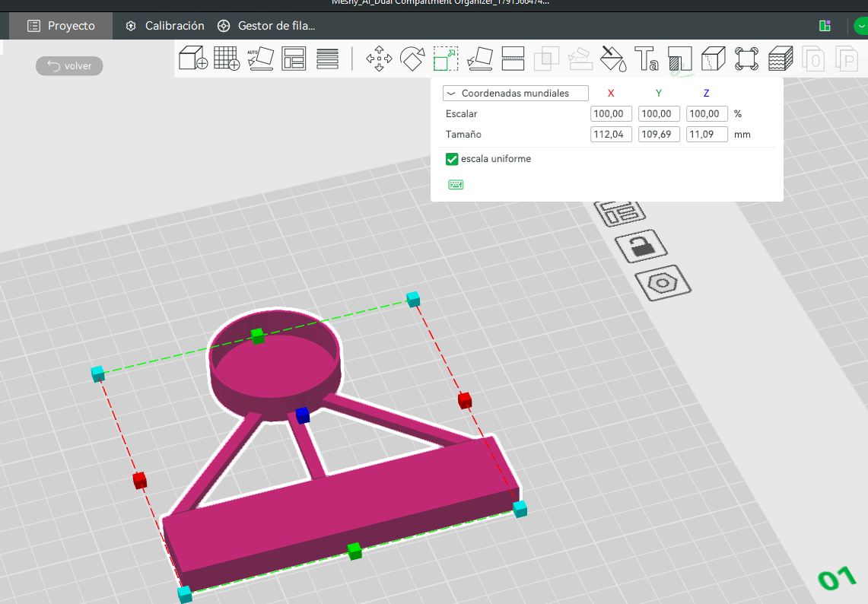Click the Arrange all objects icon
The height and width of the screenshot is (604, 868).
point(294,58)
